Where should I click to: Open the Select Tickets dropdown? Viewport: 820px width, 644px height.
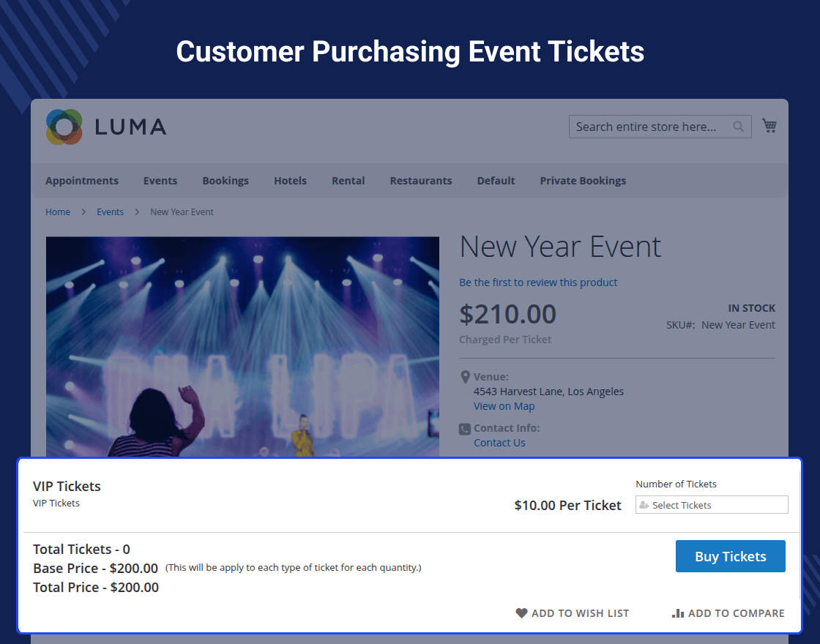pyautogui.click(x=712, y=505)
